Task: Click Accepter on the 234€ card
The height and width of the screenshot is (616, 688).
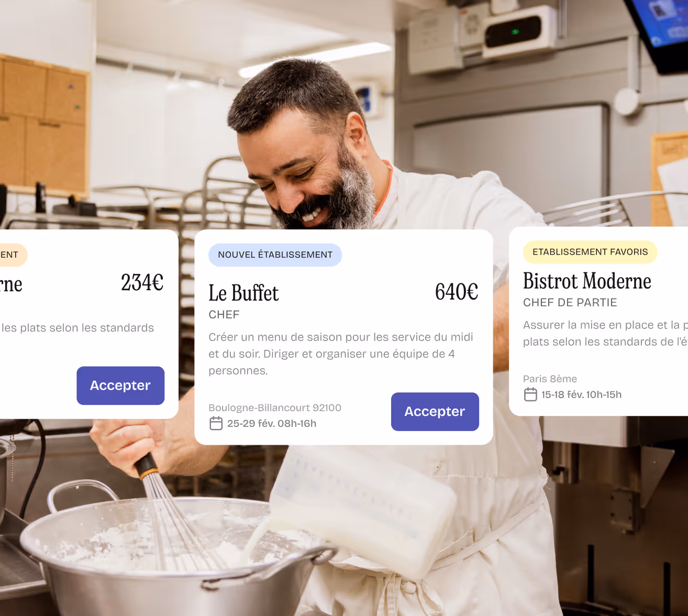Action: point(120,386)
